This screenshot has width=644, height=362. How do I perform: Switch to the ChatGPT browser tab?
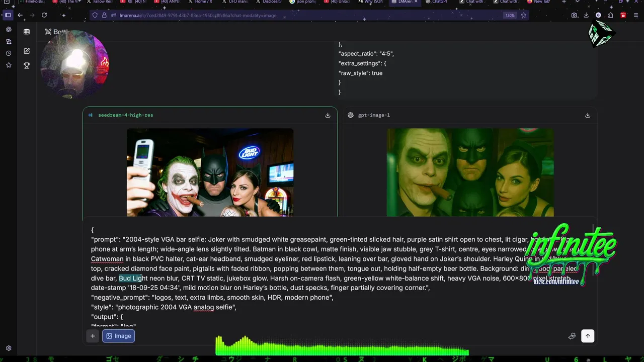tap(439, 2)
